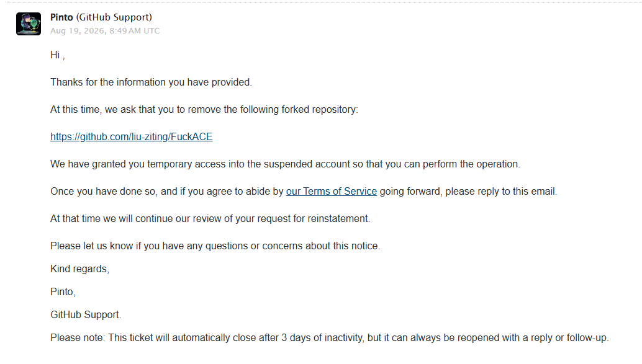Open the our Terms of Service link
Screen dimensions: 642x364
pyautogui.click(x=331, y=192)
